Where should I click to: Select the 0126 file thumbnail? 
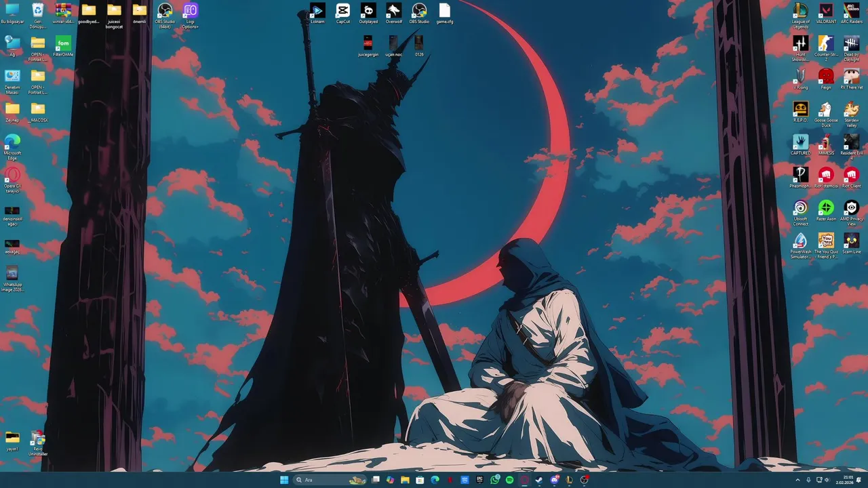(x=419, y=46)
